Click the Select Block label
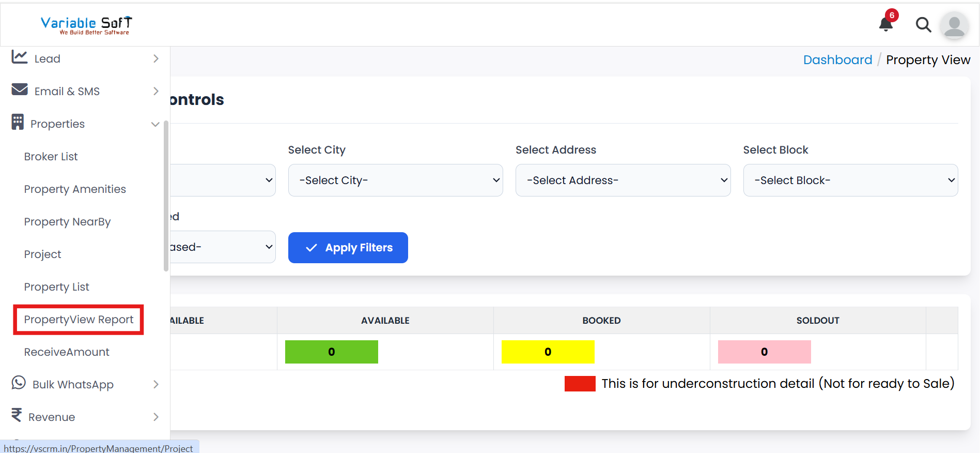 (775, 150)
